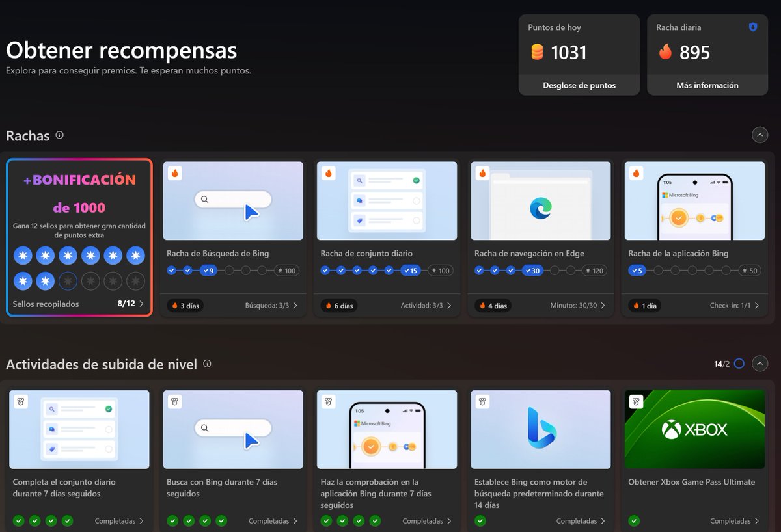Open Actividad: 3/3 details chevron
781x532 pixels.
point(448,305)
